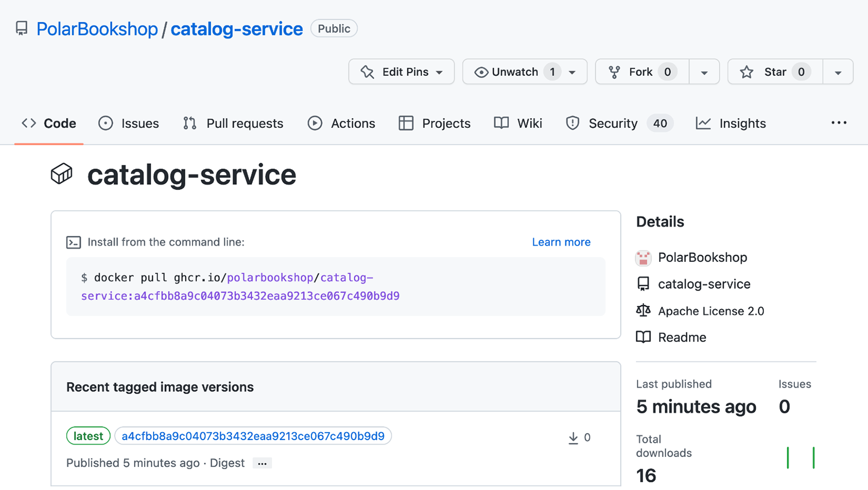Screen dimensions: 868x490
Task: Click the Issues count 0 in Details
Action: point(784,407)
